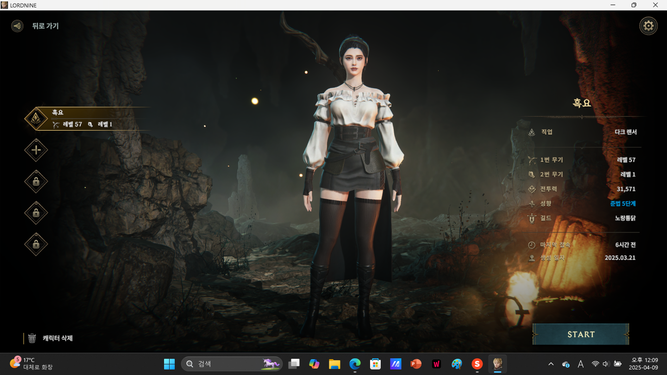
Task: Click the 노랑통닭 guild name
Action: [625, 218]
